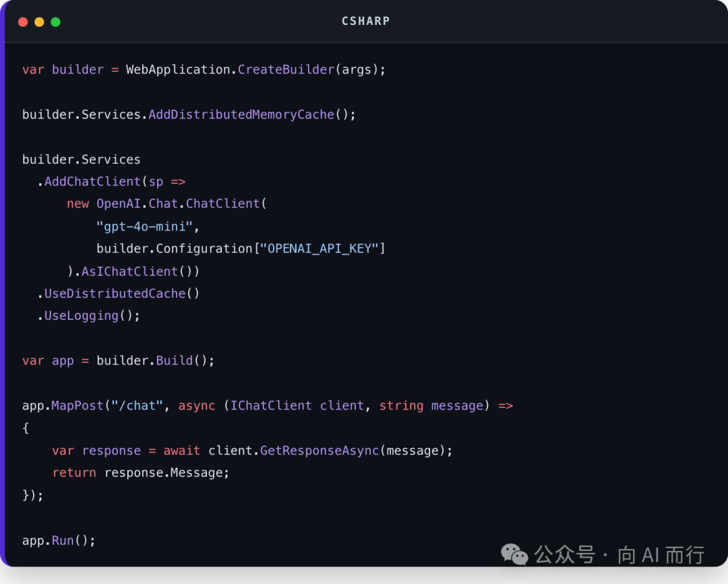
Task: Click the "new" keyword
Action: (x=78, y=204)
